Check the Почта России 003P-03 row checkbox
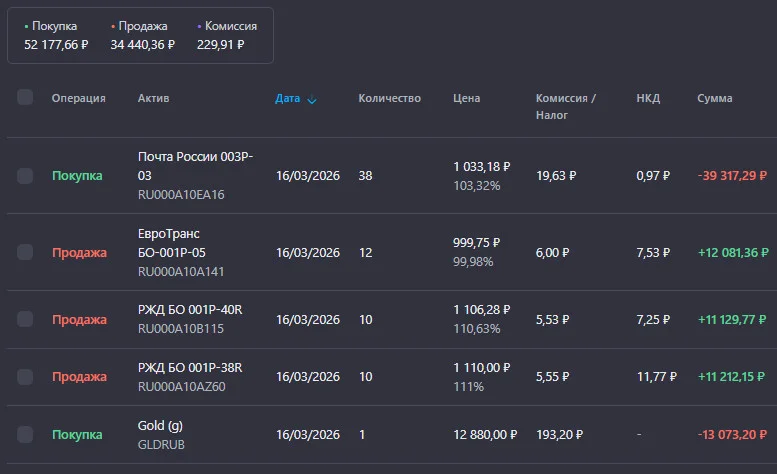Screen dimensions: 777x474 click(x=25, y=176)
